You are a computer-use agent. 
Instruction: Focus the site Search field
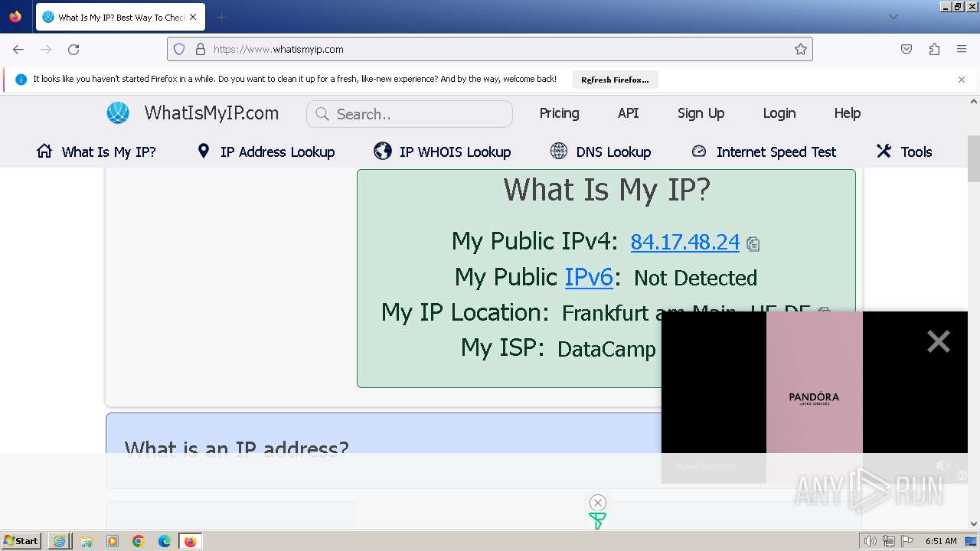click(410, 114)
